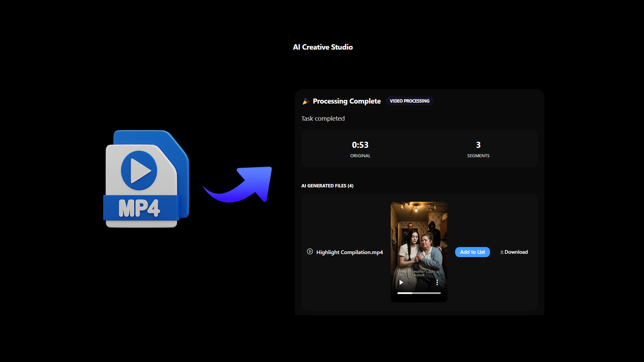Click the play button on the video preview
The width and height of the screenshot is (644, 362).
401,283
